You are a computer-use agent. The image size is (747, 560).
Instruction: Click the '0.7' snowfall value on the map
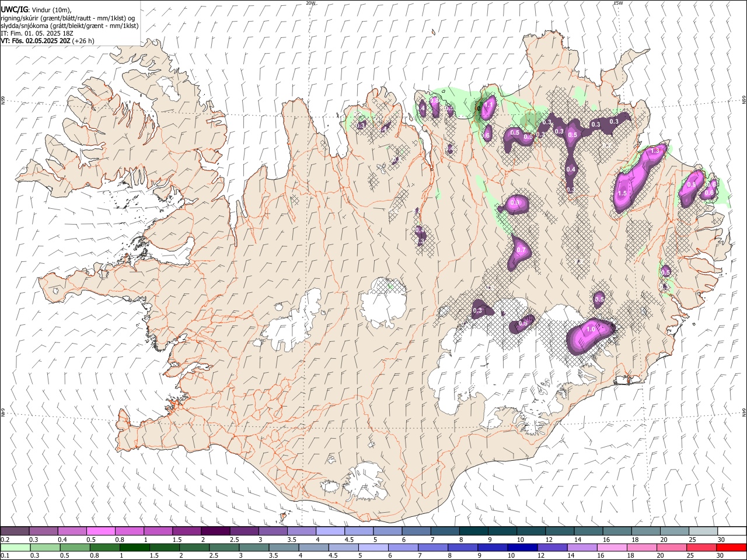[521, 250]
